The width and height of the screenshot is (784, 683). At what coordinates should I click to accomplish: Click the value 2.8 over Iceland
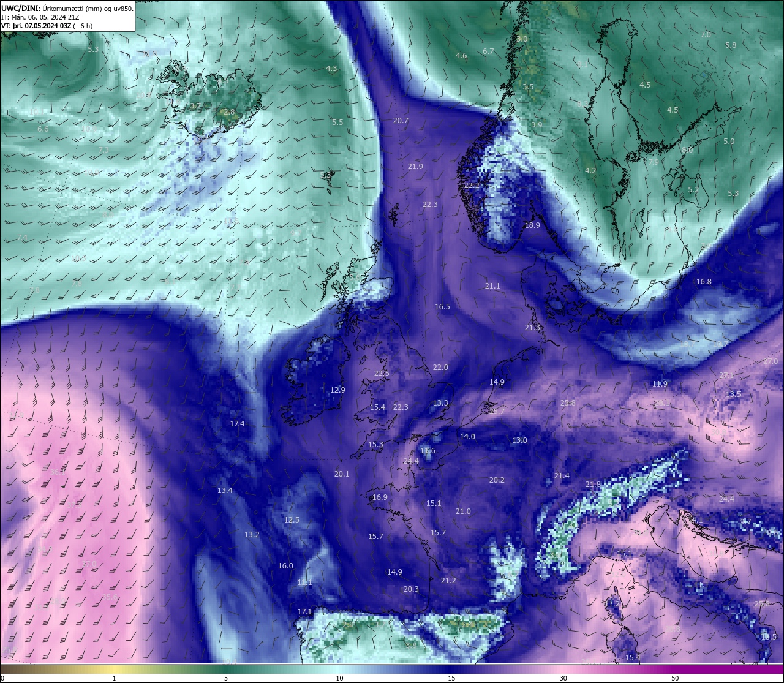click(229, 112)
